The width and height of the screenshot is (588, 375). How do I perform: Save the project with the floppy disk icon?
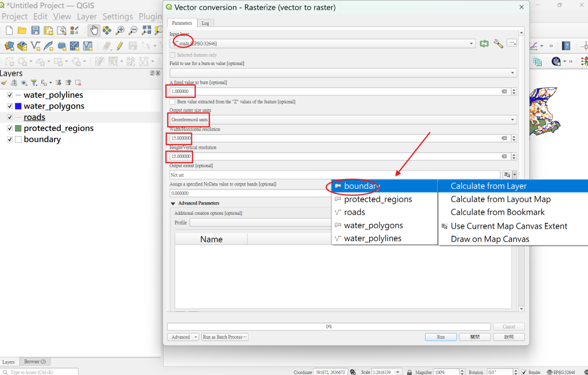click(x=35, y=30)
